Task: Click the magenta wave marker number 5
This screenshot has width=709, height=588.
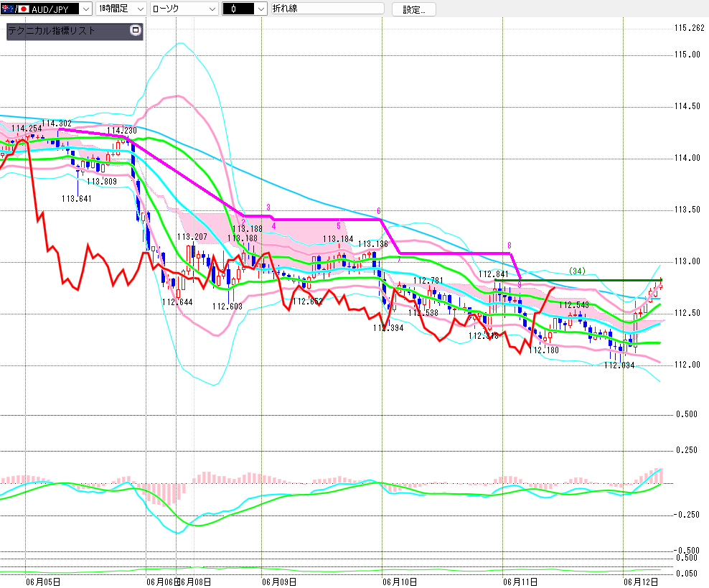Action: (338, 225)
